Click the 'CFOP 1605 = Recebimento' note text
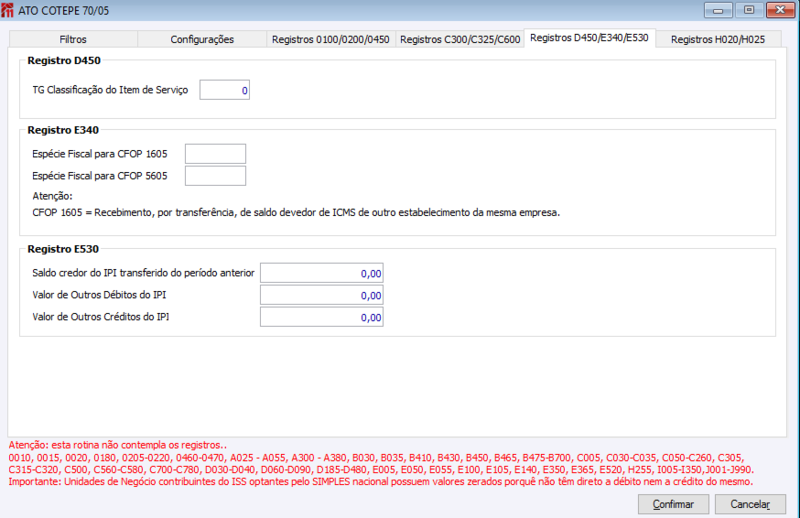 coord(296,212)
